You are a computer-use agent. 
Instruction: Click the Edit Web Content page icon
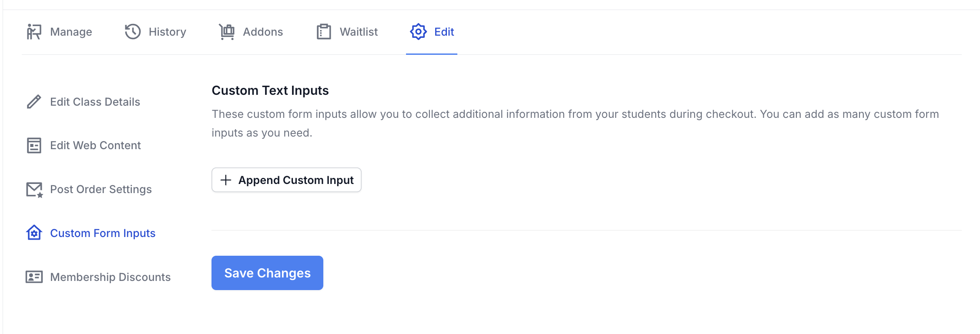point(34,145)
